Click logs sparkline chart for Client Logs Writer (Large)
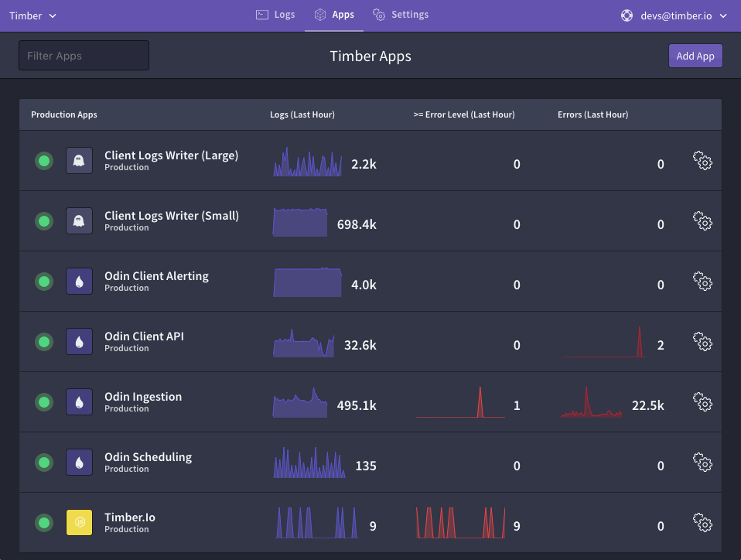This screenshot has height=560, width=741. click(x=308, y=162)
